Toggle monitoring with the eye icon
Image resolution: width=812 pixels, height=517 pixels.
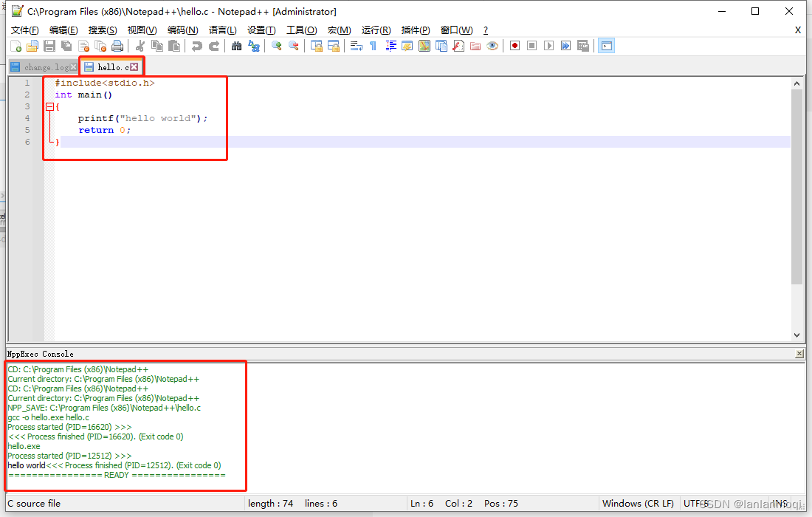pos(492,46)
